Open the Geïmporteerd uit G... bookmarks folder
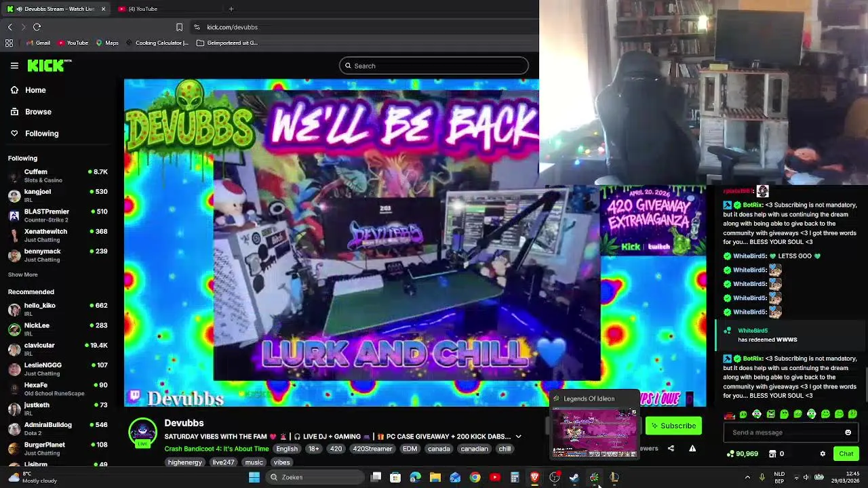This screenshot has width=868, height=488. (227, 43)
